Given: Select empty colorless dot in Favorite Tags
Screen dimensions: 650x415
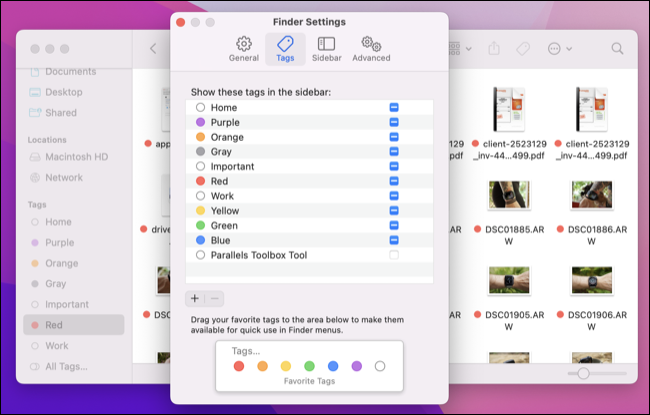Looking at the screenshot, I should pyautogui.click(x=380, y=366).
